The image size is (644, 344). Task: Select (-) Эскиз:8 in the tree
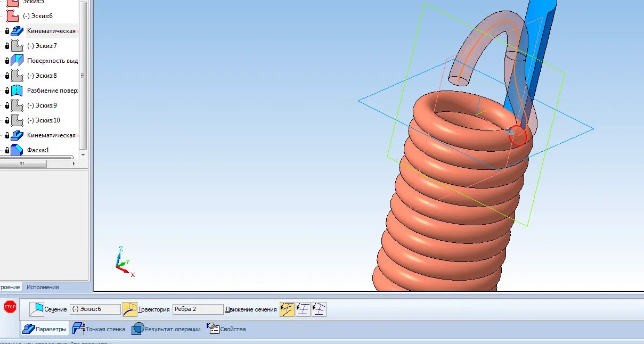point(42,76)
